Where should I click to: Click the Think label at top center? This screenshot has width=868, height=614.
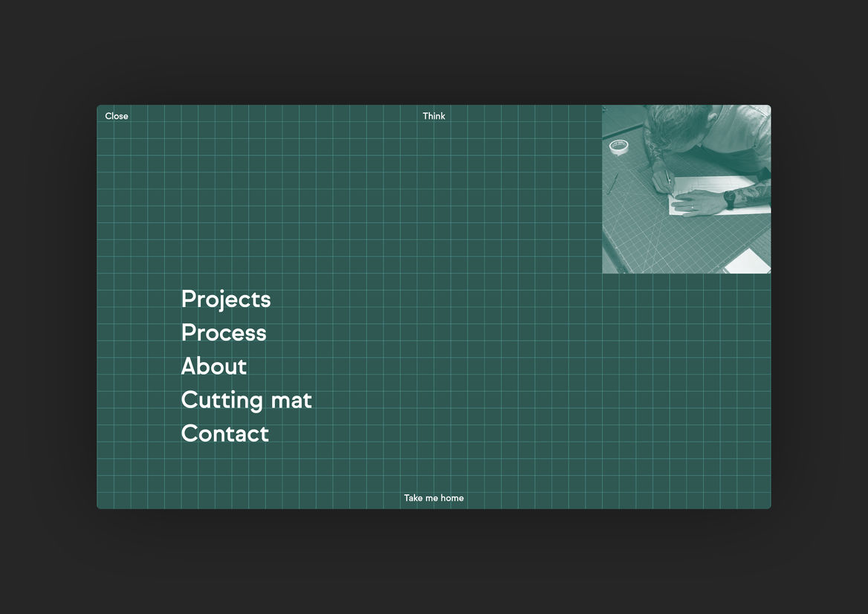click(x=434, y=116)
